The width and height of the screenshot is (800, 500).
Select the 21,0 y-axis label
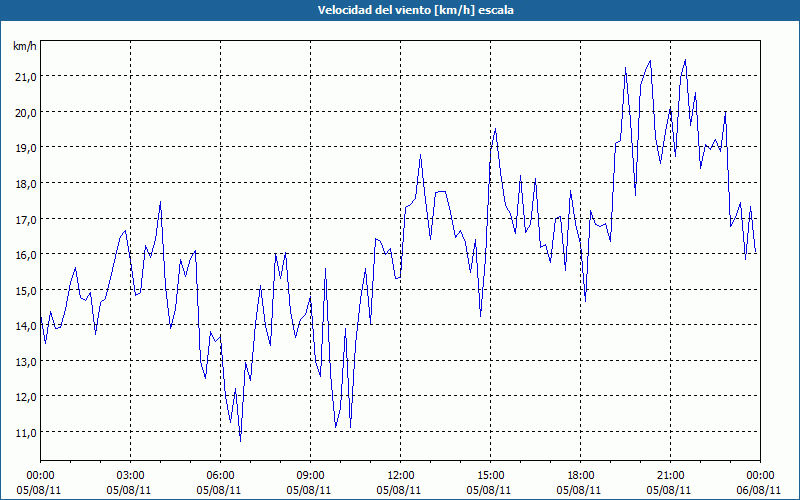(x=26, y=77)
